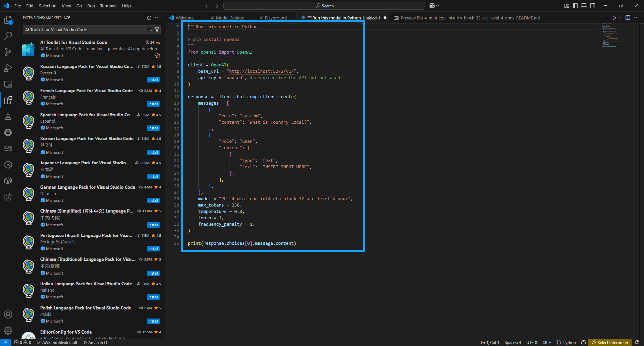Switch to the README preview tab
The width and height of the screenshot is (644, 346).
(470, 18)
